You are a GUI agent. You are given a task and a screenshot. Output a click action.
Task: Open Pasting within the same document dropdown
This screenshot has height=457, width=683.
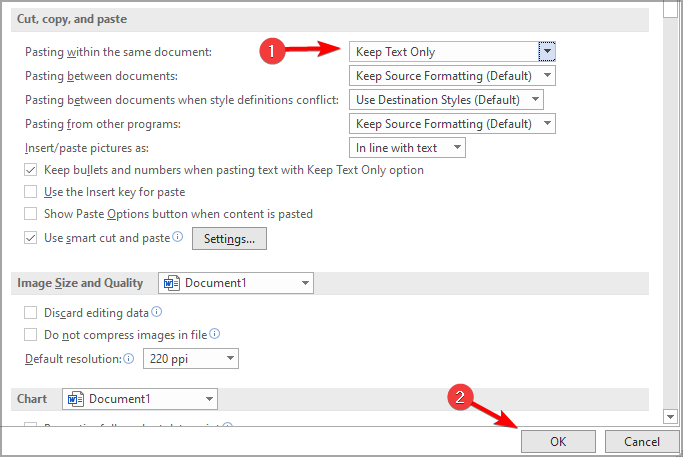[x=546, y=51]
